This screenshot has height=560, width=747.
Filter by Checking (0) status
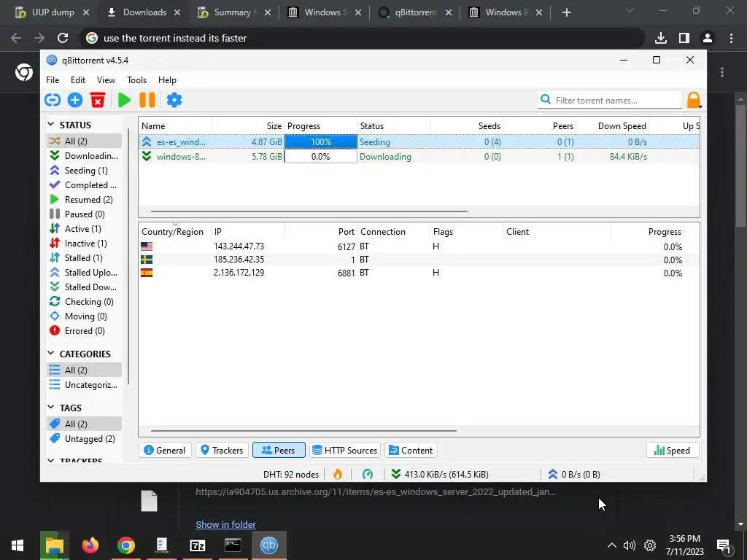(85, 302)
